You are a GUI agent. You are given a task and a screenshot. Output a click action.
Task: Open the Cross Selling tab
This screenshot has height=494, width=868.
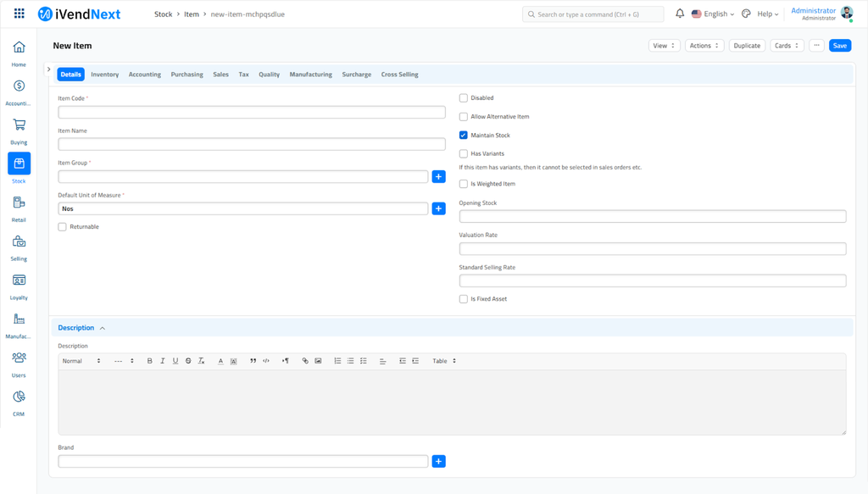(x=399, y=75)
